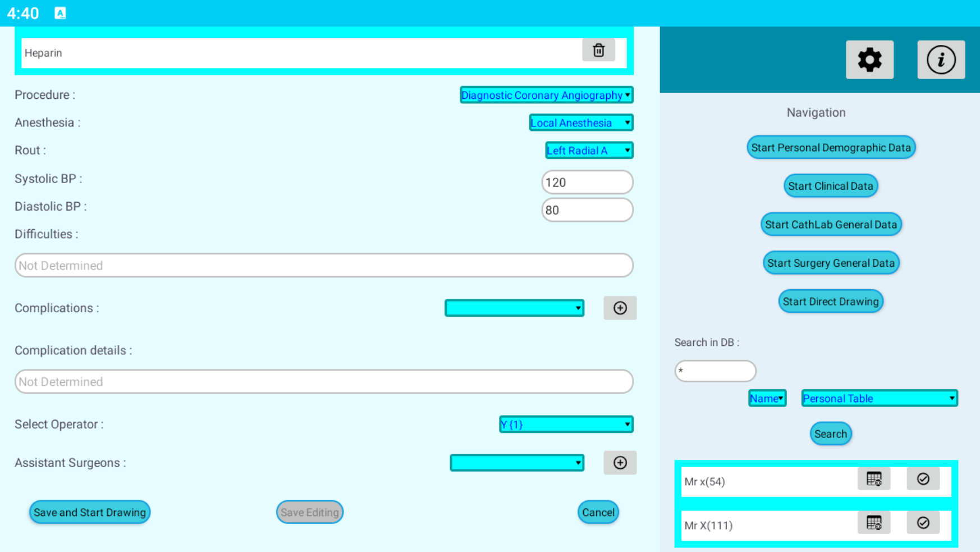This screenshot has width=980, height=552.
Task: Expand the Local Anesthesia dropdown
Action: click(581, 122)
